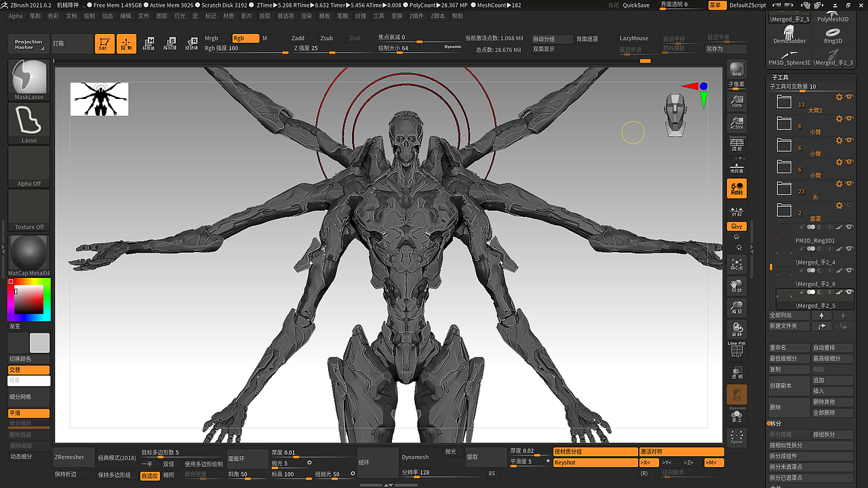Open the 色彩 menu
The height and width of the screenshot is (488, 868).
(x=54, y=16)
